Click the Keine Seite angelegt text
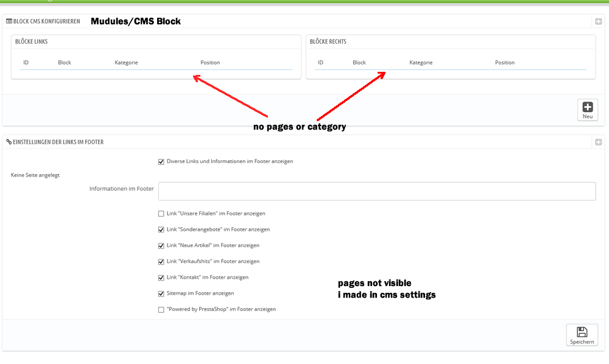Image resolution: width=609 pixels, height=364 pixels. [x=35, y=175]
